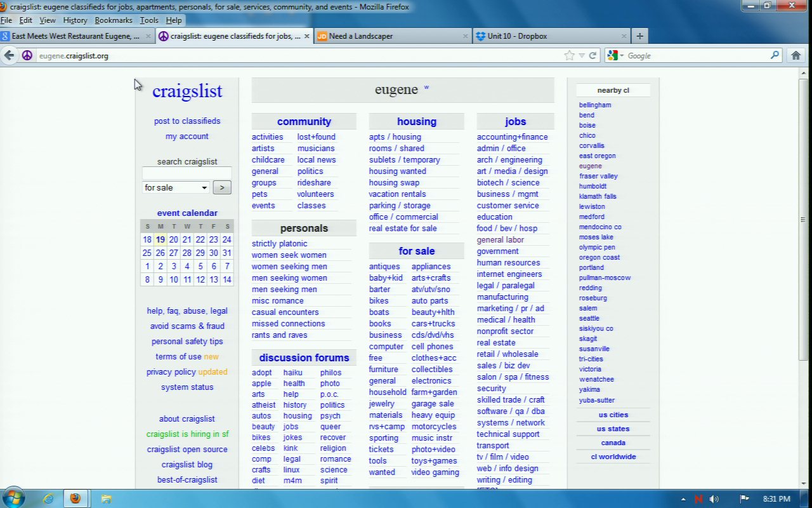Viewport: 812px width, 508px height.
Task: Open the search engine selector dropdown
Action: point(615,56)
